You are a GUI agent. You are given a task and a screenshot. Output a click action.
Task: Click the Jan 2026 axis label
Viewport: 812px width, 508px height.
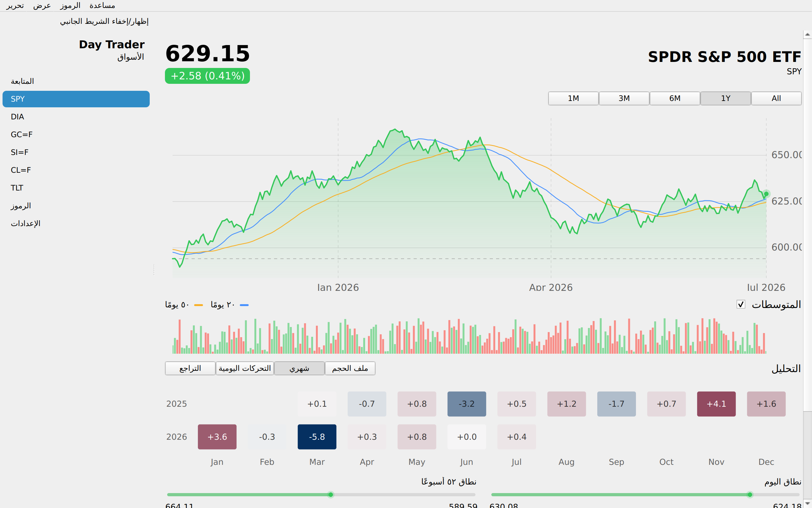[x=338, y=288]
